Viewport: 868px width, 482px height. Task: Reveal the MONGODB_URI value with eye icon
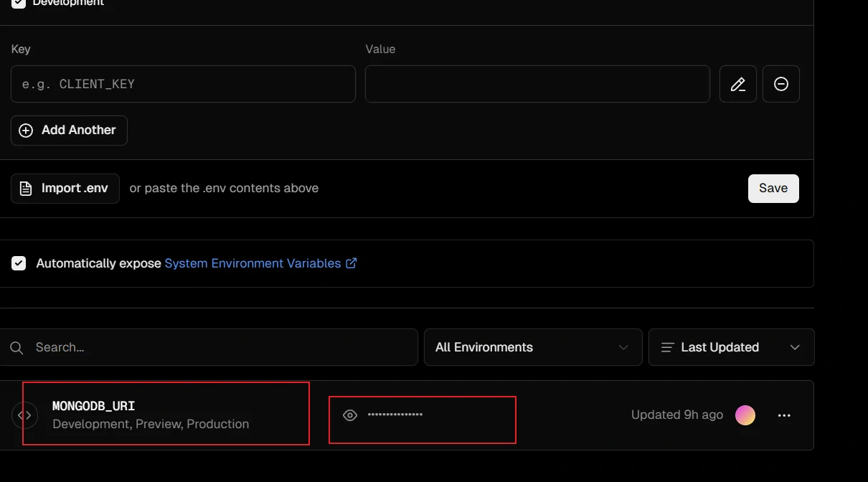350,415
